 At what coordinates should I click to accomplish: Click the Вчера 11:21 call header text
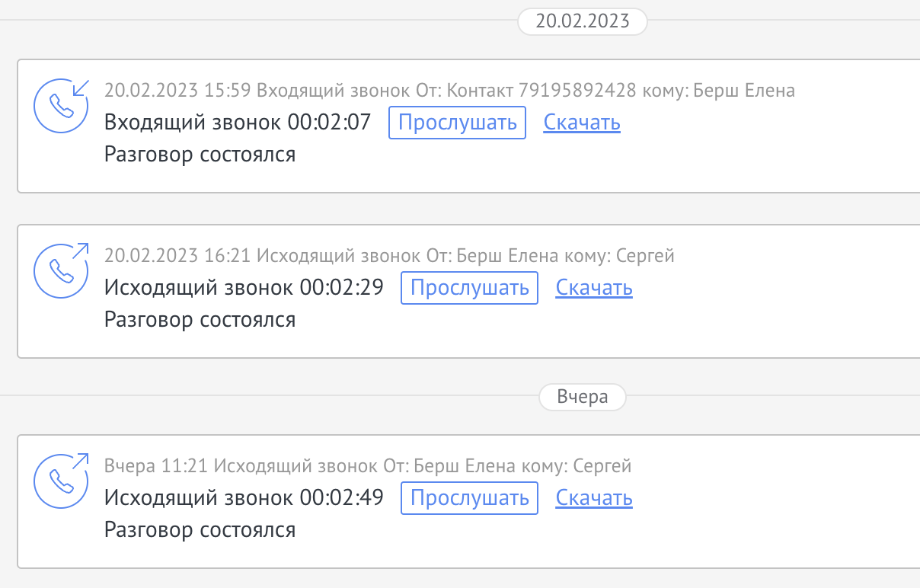pyautogui.click(x=368, y=466)
